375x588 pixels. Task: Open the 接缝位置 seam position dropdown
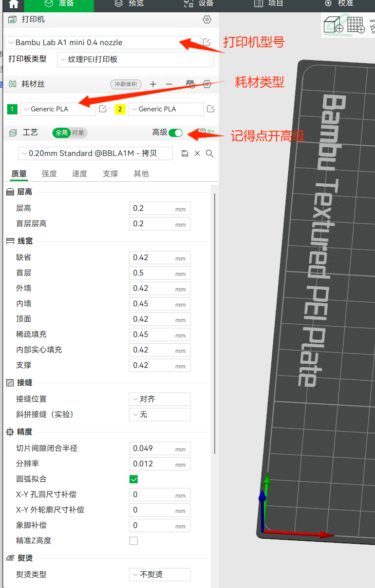pos(160,399)
